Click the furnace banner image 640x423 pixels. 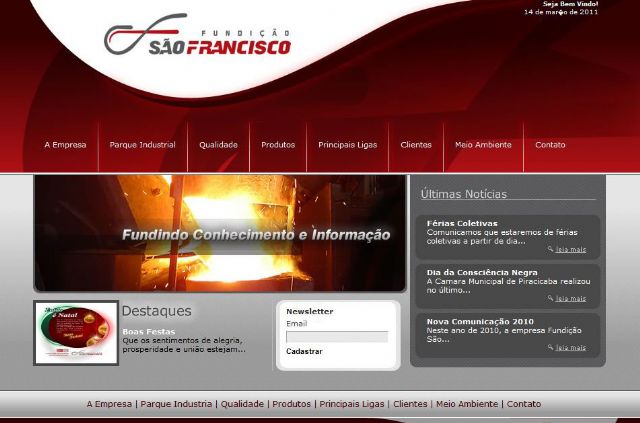pyautogui.click(x=220, y=233)
